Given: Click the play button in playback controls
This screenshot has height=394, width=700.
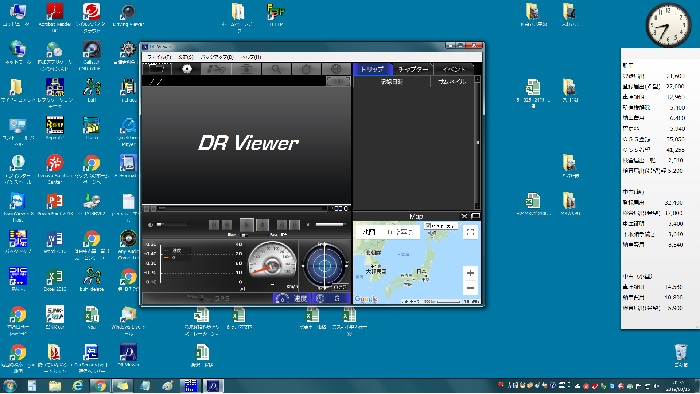Looking at the screenshot, I should (247, 225).
